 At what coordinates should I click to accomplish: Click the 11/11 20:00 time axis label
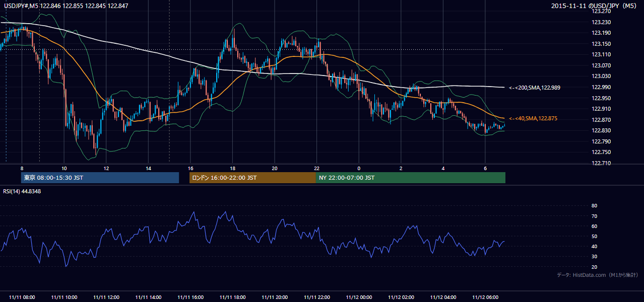point(275,297)
